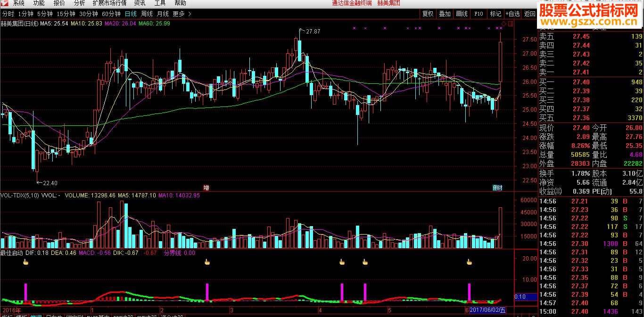Expand the 更多 periods list
The width and height of the screenshot is (644, 317).
click(181, 14)
